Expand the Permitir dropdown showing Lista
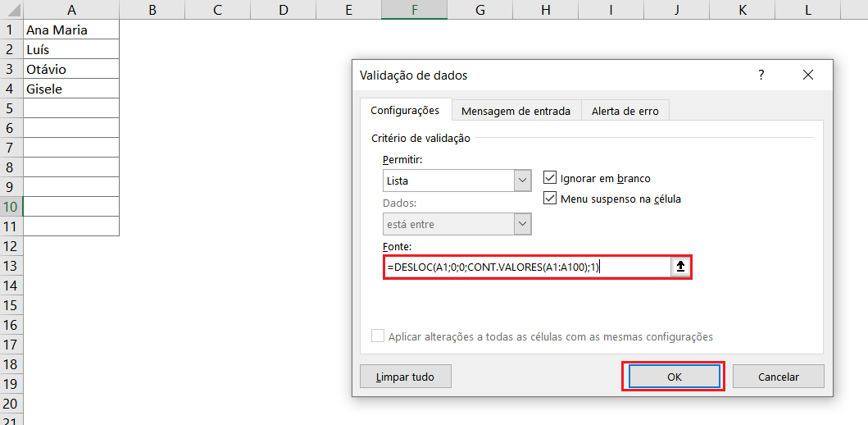868x425 pixels. 522,181
